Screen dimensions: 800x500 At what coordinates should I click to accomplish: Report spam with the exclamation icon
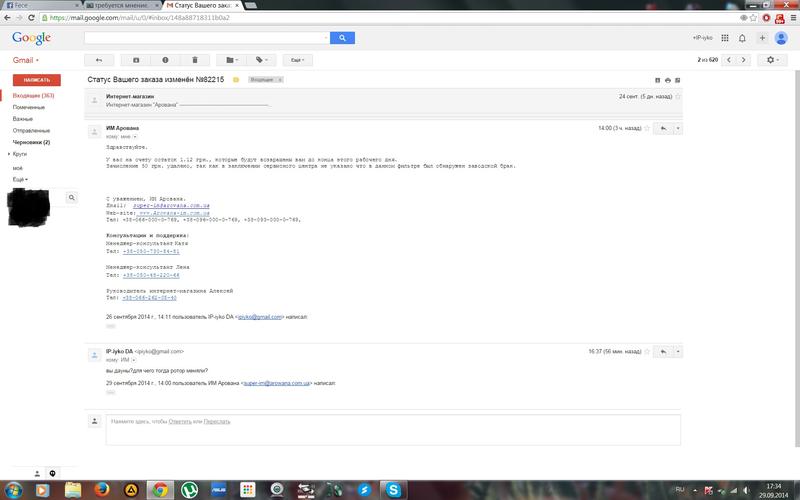[x=165, y=60]
